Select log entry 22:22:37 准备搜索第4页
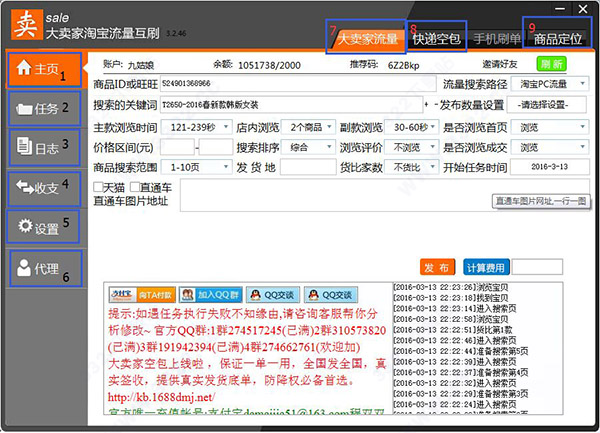Viewport: 600px width, 433px height. coord(461,373)
